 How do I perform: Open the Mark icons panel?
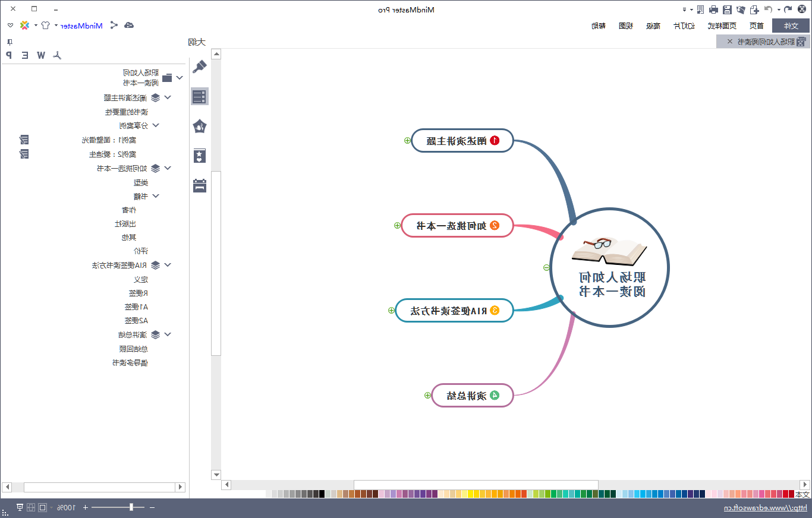(200, 126)
